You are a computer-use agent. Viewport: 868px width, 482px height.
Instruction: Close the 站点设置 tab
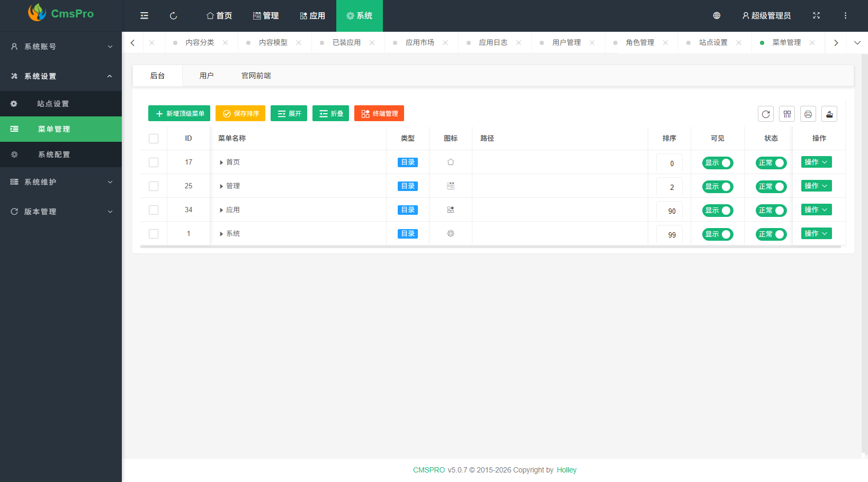tap(739, 43)
